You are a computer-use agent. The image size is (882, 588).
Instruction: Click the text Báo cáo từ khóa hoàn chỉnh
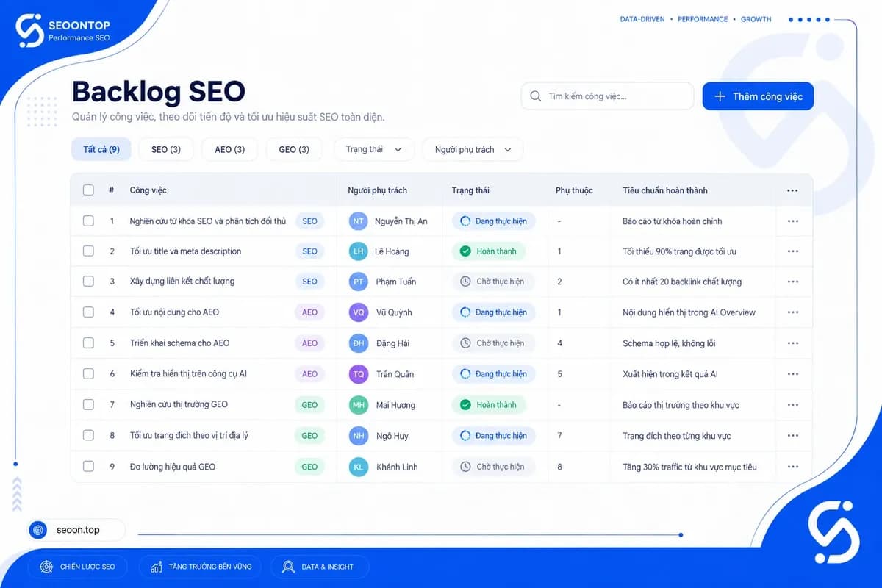point(673,221)
